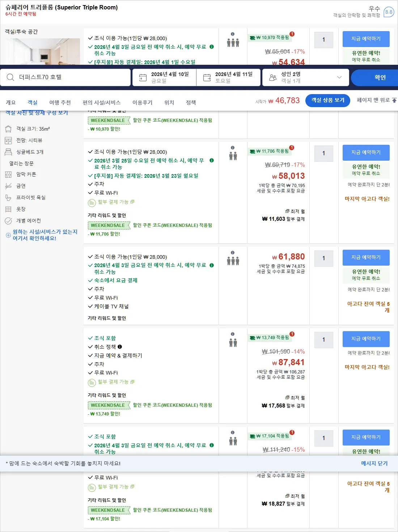Switch to the 여행 추천 tab
The height and width of the screenshot is (532, 398).
60,102
